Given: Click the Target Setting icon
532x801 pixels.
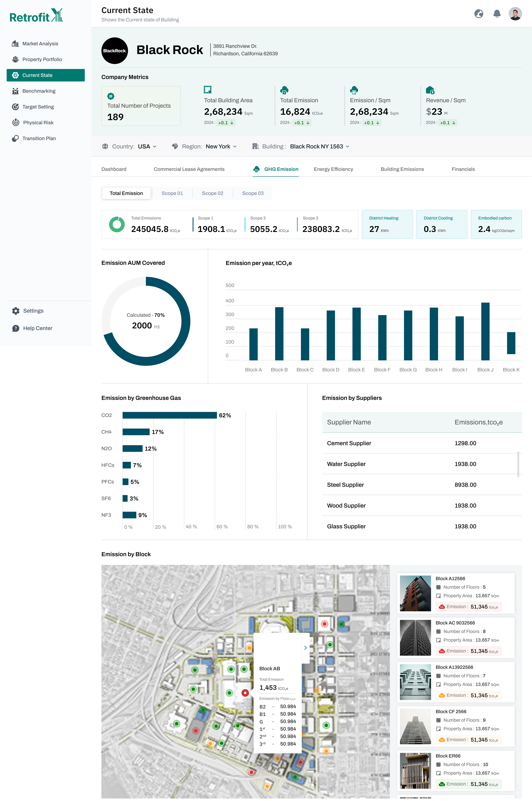Looking at the screenshot, I should [x=15, y=107].
